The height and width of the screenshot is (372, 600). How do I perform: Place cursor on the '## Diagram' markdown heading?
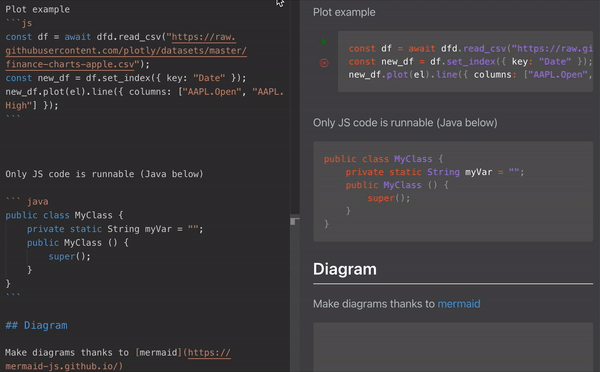[x=36, y=325]
